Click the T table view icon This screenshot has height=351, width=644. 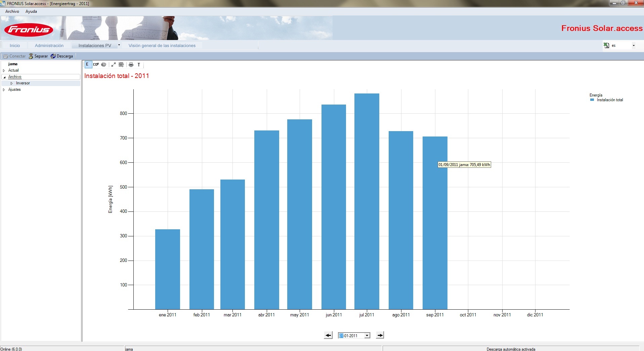pos(139,65)
